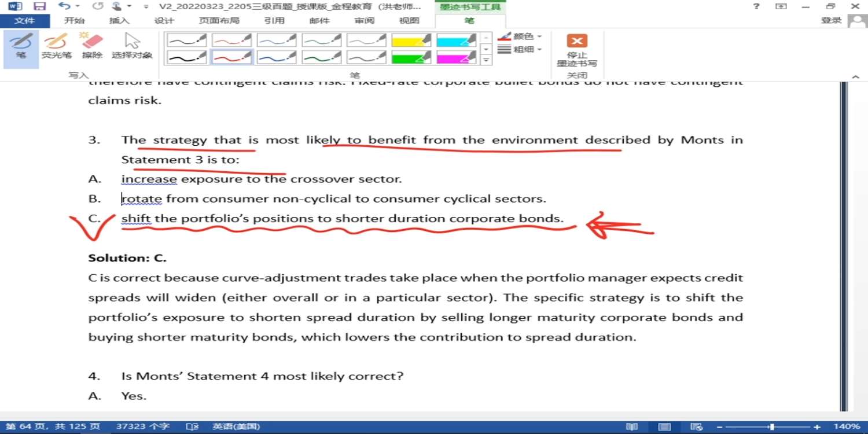Change language 英语(美国) in status bar
The height and width of the screenshot is (434, 868).
pyautogui.click(x=236, y=426)
